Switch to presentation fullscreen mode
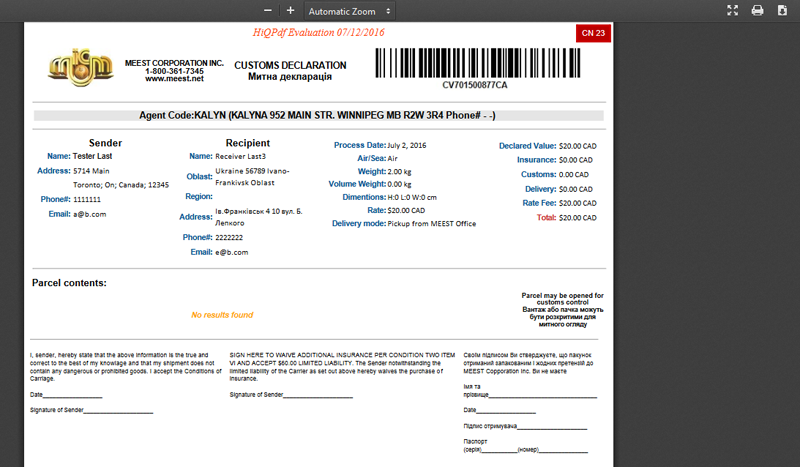Screen dimensions: 800x467 click(x=733, y=10)
